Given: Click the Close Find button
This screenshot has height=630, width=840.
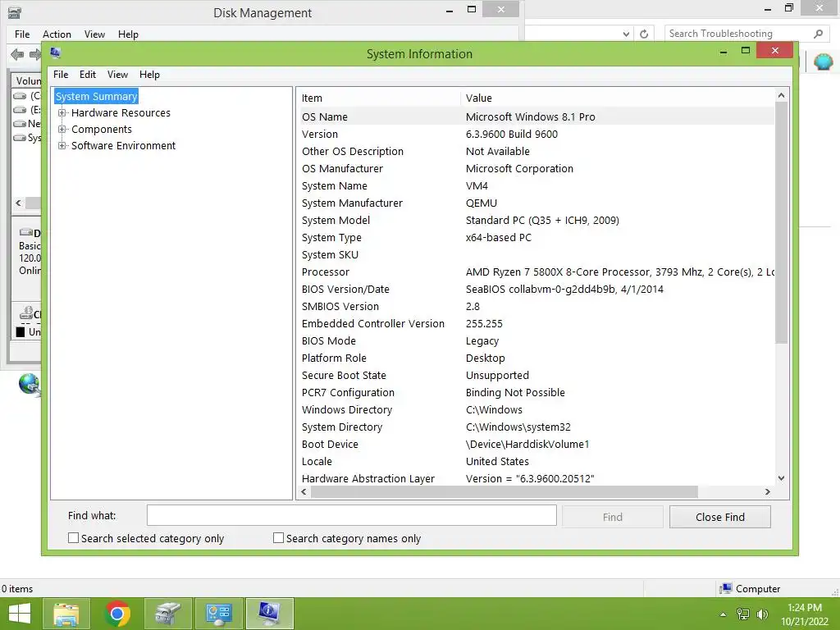Looking at the screenshot, I should pyautogui.click(x=720, y=517).
